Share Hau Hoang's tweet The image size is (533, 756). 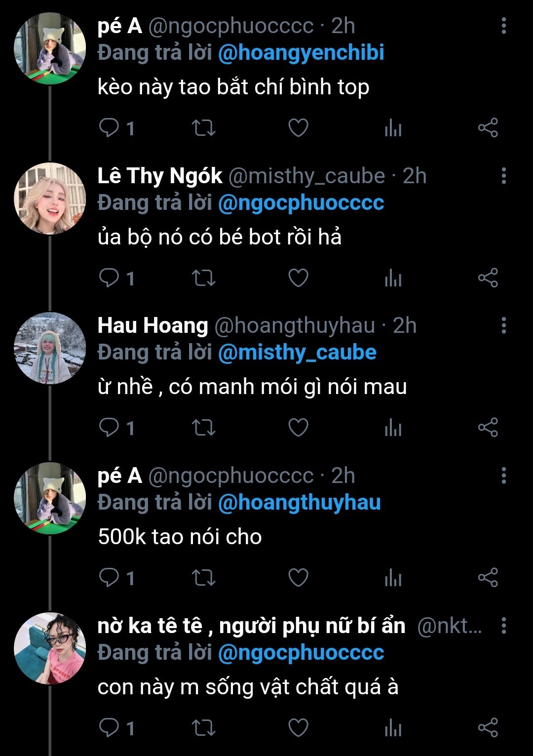(488, 428)
